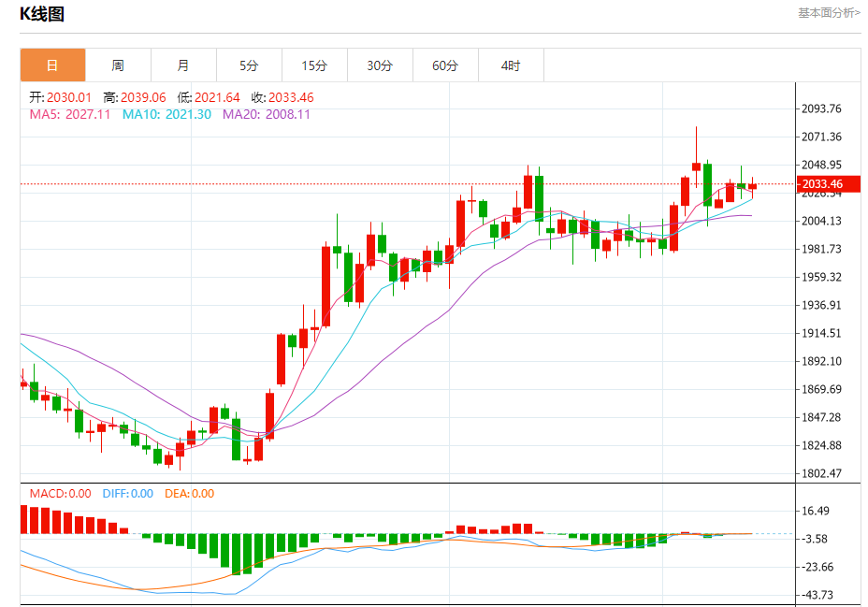868x607 pixels.
Task: Click the -23.66 MACD axis label
Action: (x=817, y=567)
